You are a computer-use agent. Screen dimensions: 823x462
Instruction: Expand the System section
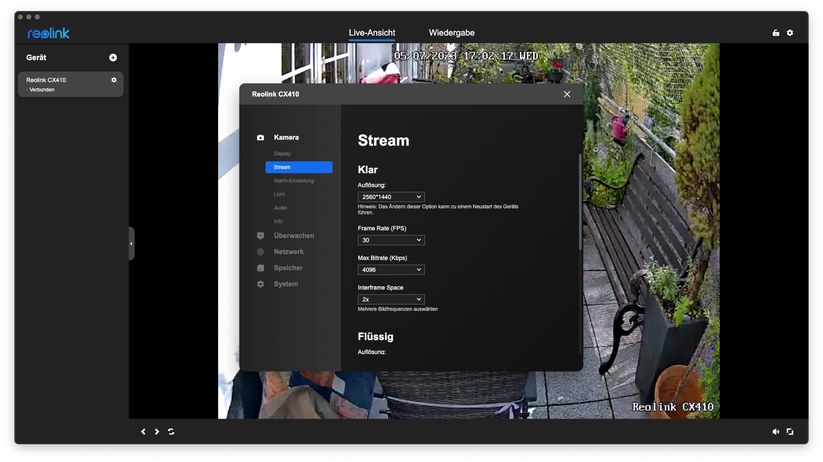pos(286,284)
